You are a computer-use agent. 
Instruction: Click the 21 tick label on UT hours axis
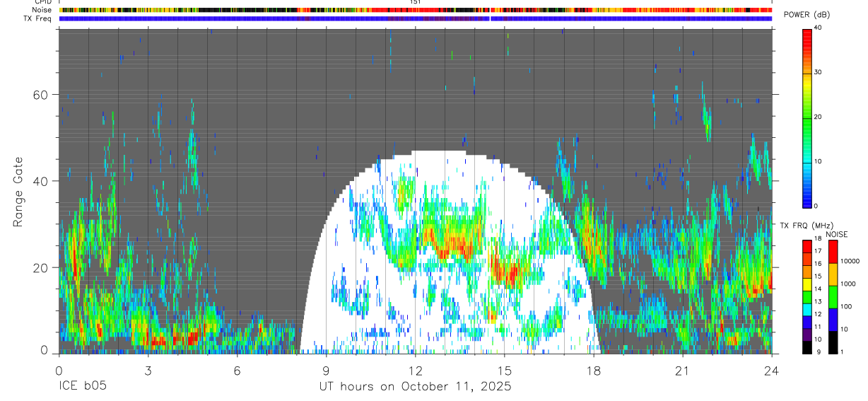[x=682, y=371]
